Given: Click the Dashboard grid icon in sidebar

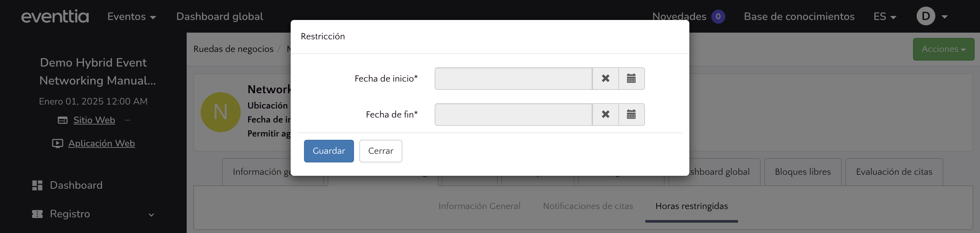Looking at the screenshot, I should [x=37, y=185].
